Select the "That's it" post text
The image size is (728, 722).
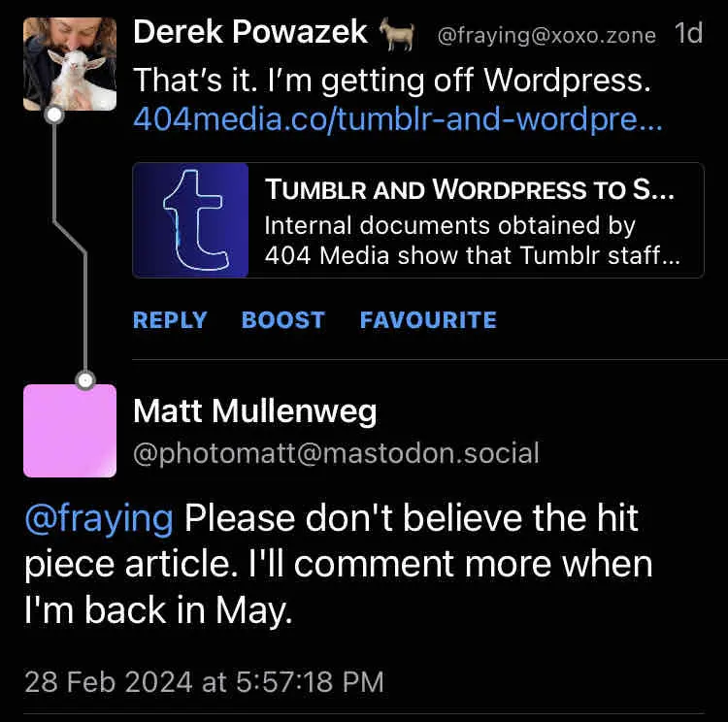tap(390, 80)
